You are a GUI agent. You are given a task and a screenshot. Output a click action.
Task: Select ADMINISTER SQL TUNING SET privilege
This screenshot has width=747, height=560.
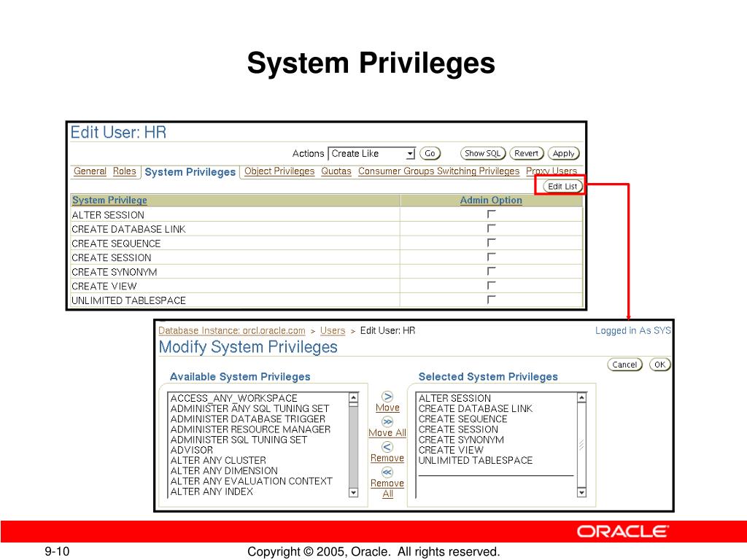point(239,440)
